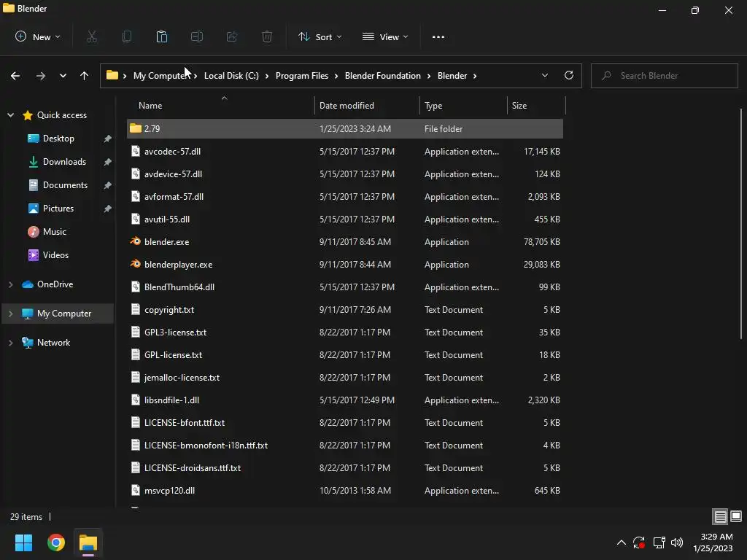Click the vertical scrollbar of file list
Image resolution: width=747 pixels, height=560 pixels.
pos(741,224)
